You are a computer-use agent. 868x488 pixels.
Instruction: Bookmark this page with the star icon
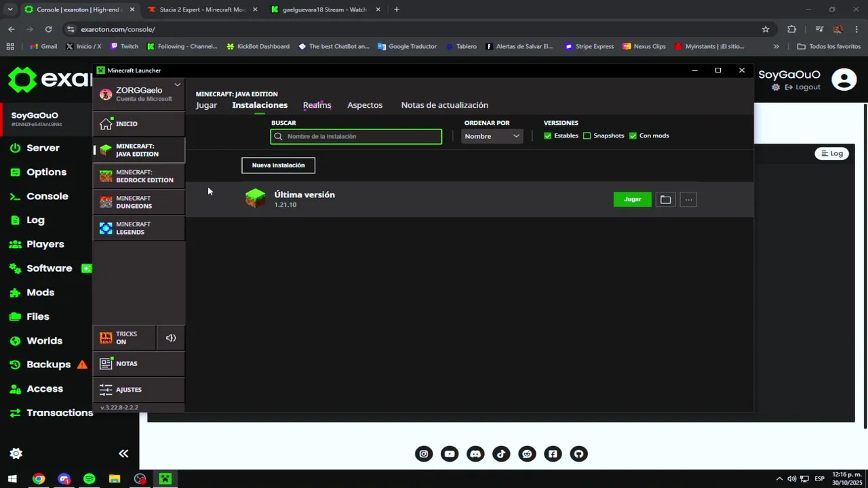pyautogui.click(x=766, y=29)
